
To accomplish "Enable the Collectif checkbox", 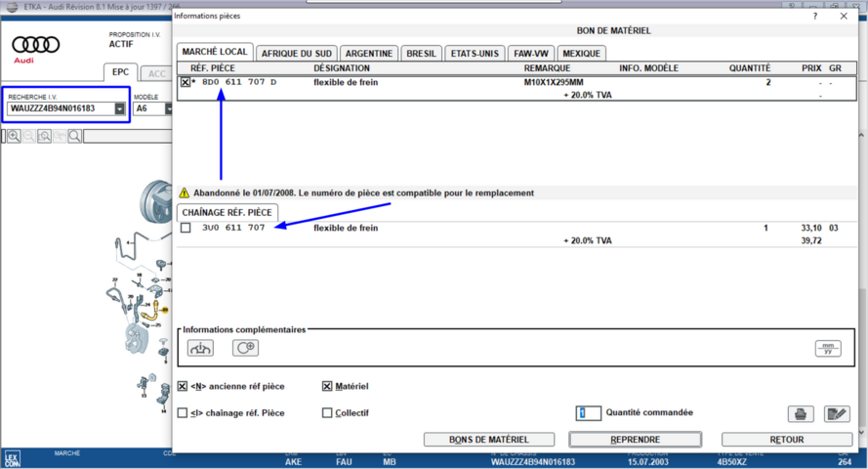I will click(327, 412).
